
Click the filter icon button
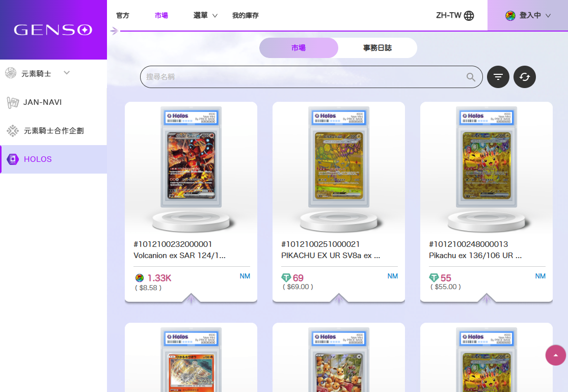coord(498,77)
